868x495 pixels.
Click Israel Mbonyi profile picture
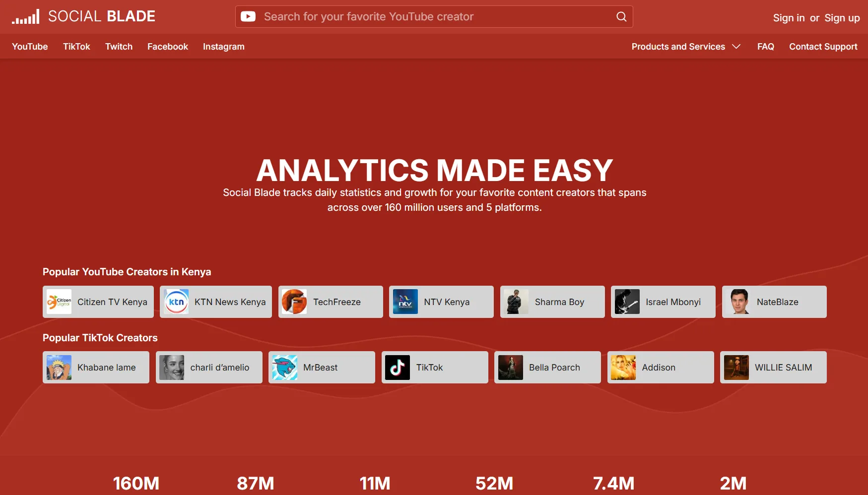coord(627,302)
